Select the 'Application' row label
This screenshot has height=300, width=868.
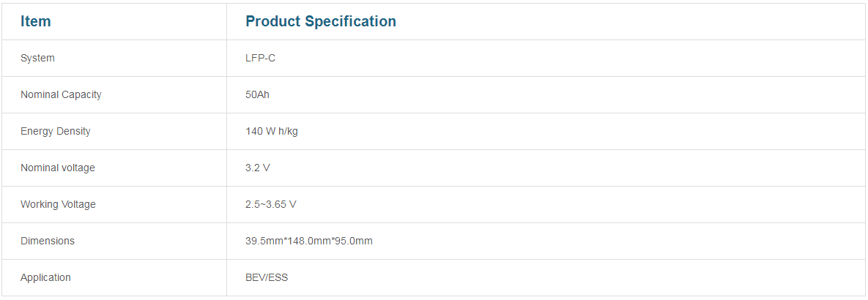45,278
